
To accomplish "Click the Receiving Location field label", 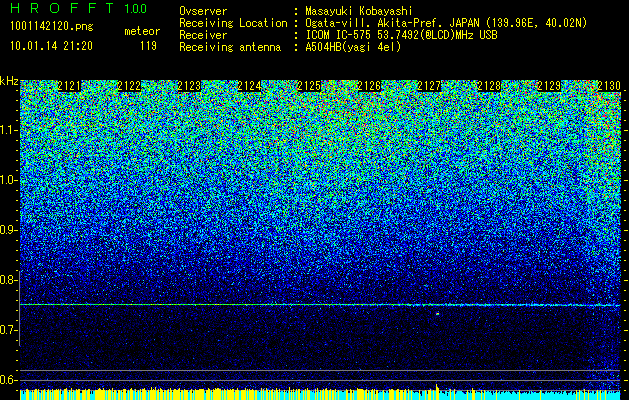I will (x=233, y=24).
